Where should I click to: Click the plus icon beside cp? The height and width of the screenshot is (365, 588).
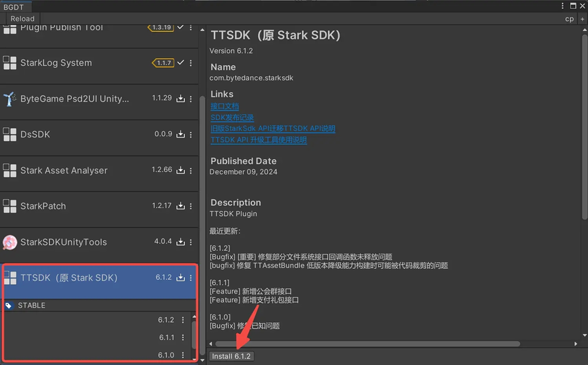pos(581,19)
